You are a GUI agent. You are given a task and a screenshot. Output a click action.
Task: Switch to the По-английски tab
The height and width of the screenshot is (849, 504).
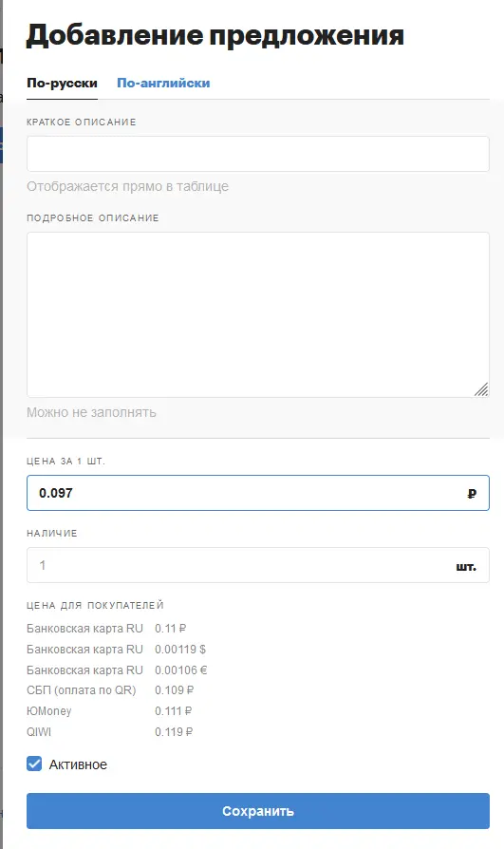(x=163, y=83)
